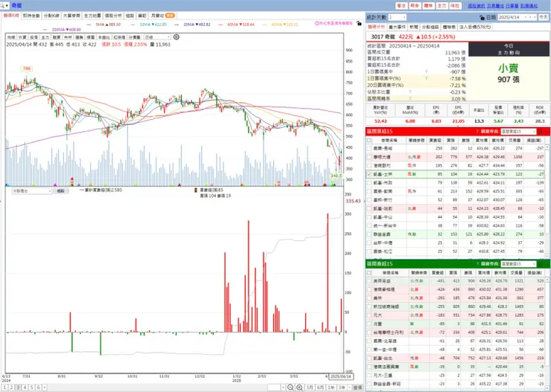Check the 國票-長城 broker row checkbox
This screenshot has height=392, width=551.
pos(369,149)
